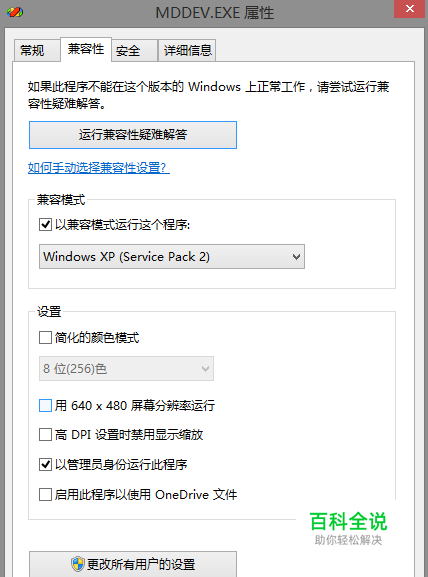Open the 8 位(256)色 color dropdown
This screenshot has width=428, height=577.
click(x=126, y=368)
